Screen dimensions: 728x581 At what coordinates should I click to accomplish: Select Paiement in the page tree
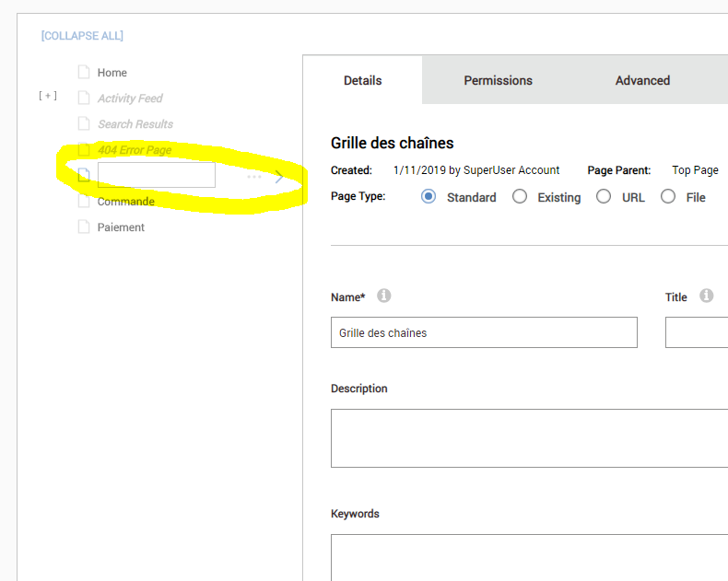point(121,227)
